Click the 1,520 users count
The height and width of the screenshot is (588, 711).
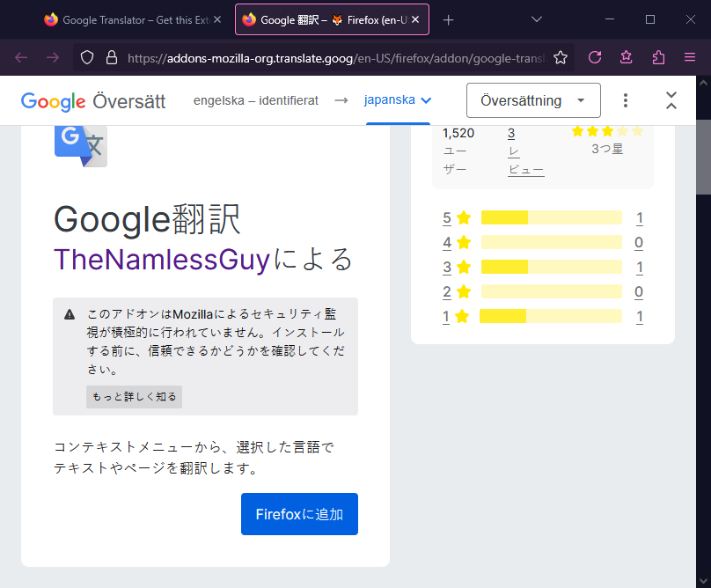pyautogui.click(x=458, y=133)
